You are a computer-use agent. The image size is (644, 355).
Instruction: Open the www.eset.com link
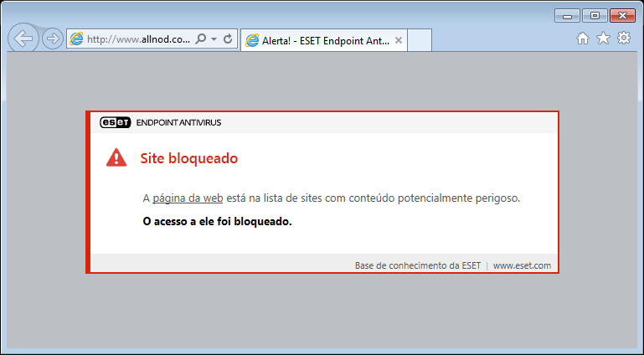(522, 265)
